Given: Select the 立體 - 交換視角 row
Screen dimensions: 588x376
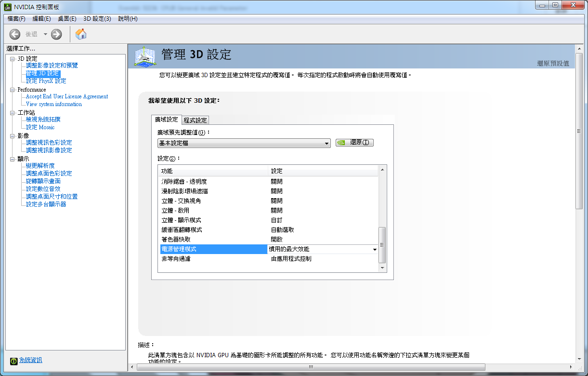Looking at the screenshot, I should 269,201.
